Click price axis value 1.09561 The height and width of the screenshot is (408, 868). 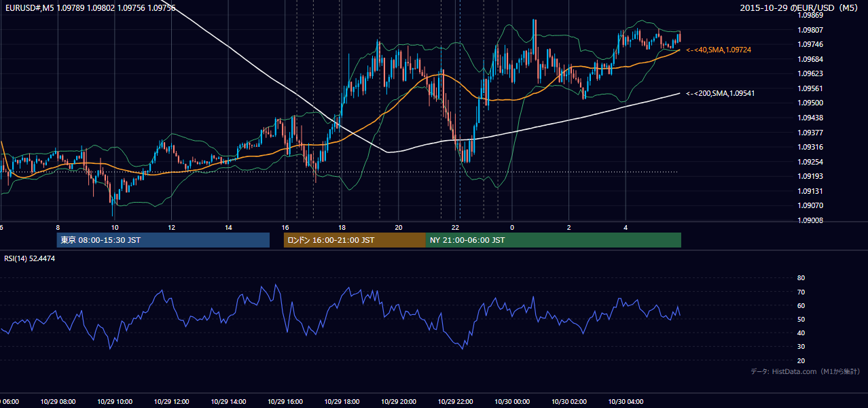pos(810,88)
